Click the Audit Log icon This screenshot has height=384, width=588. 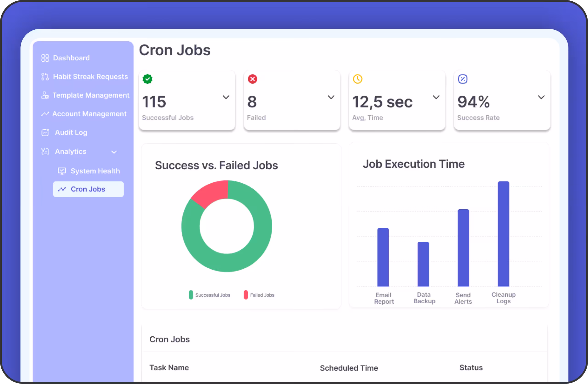click(45, 132)
